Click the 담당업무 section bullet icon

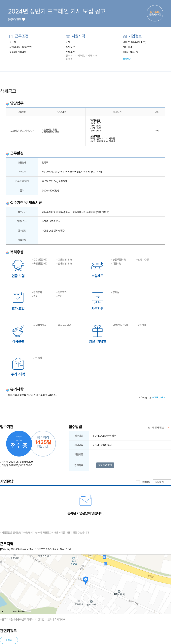tap(8, 104)
